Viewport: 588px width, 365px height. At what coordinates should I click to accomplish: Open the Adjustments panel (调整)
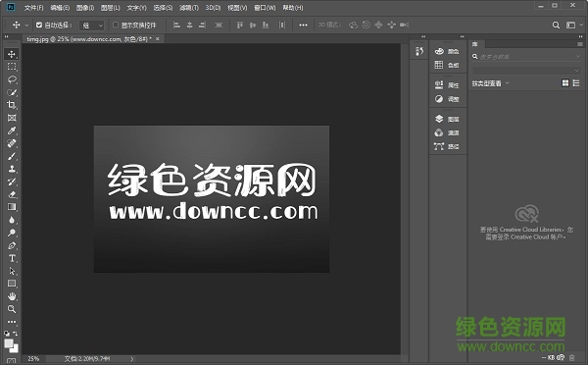point(447,99)
